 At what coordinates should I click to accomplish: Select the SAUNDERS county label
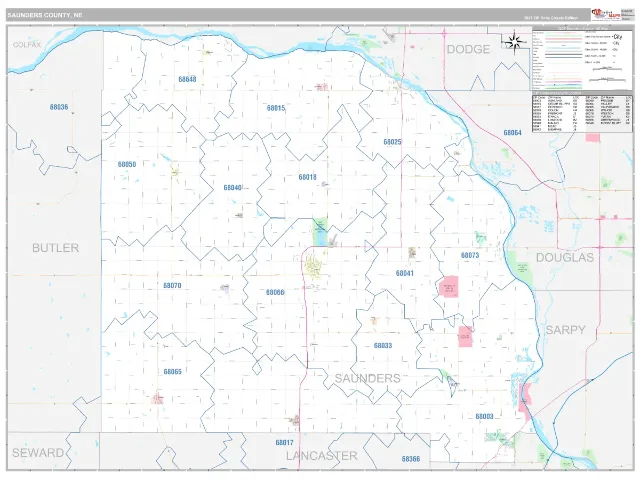(367, 378)
